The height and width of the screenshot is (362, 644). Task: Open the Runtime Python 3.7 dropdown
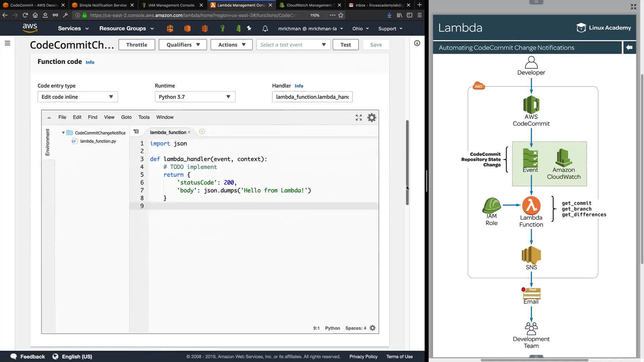click(195, 97)
